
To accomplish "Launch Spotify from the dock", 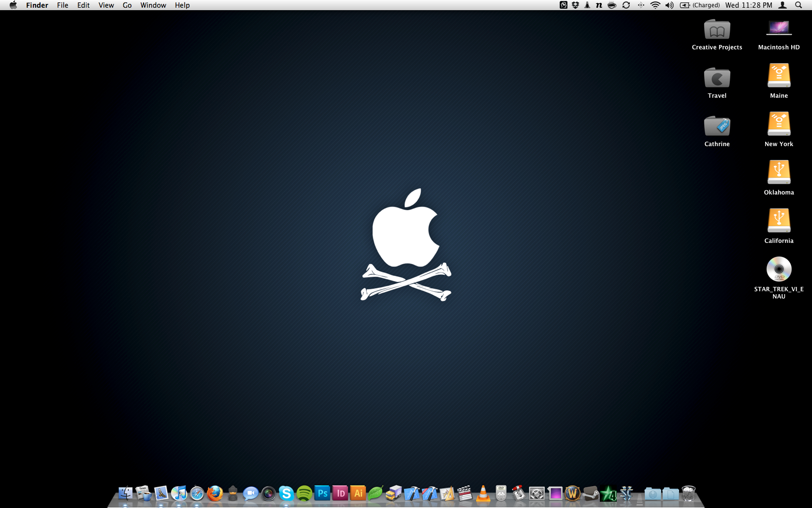I will tap(304, 493).
